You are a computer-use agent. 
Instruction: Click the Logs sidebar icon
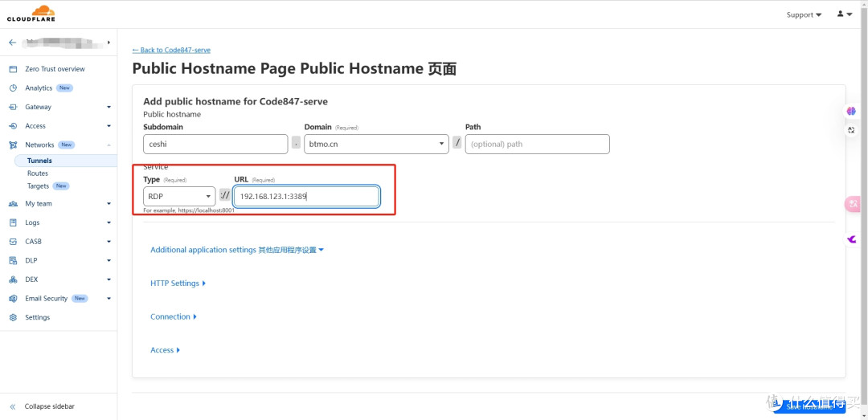pos(14,222)
